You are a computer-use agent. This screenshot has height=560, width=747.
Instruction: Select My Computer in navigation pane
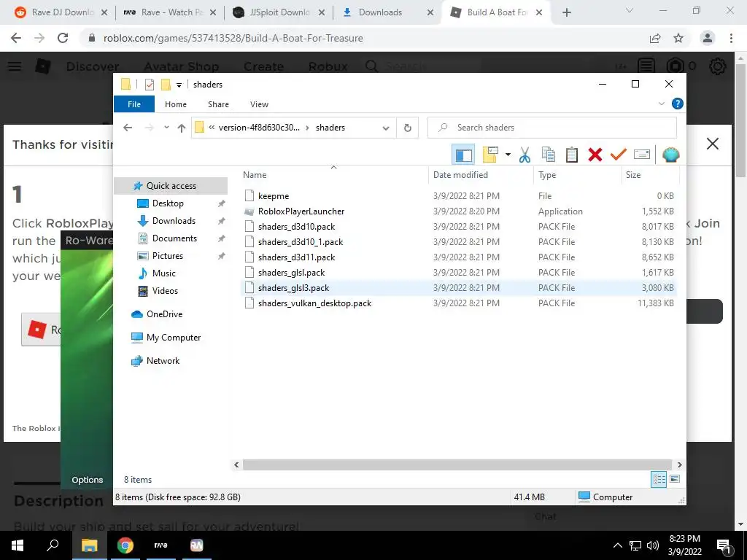click(173, 338)
